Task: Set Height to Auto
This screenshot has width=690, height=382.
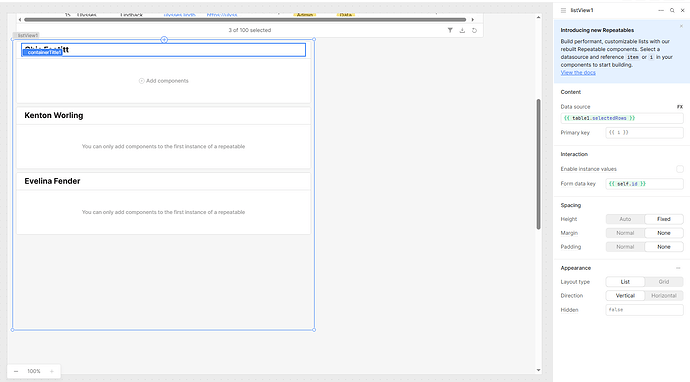Action: (625, 219)
